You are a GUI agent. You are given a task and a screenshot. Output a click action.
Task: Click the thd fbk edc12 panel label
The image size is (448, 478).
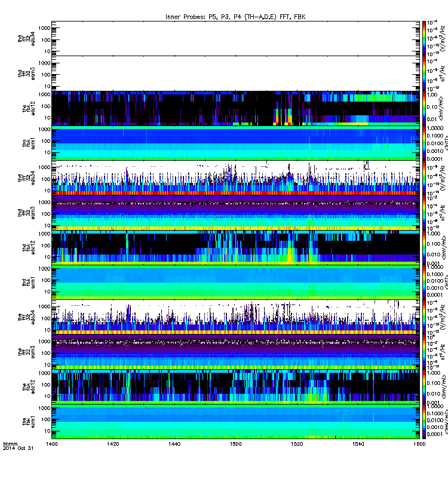click(29, 248)
